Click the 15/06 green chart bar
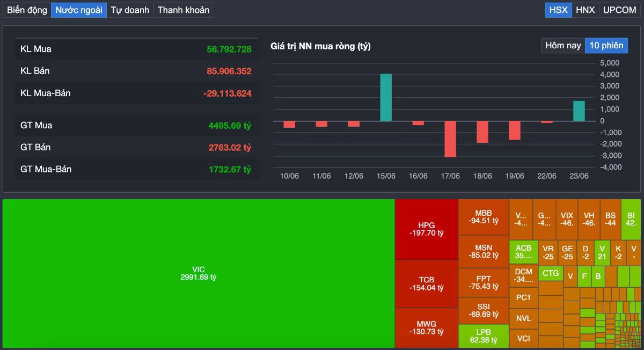This screenshot has width=644, height=350. (386, 97)
